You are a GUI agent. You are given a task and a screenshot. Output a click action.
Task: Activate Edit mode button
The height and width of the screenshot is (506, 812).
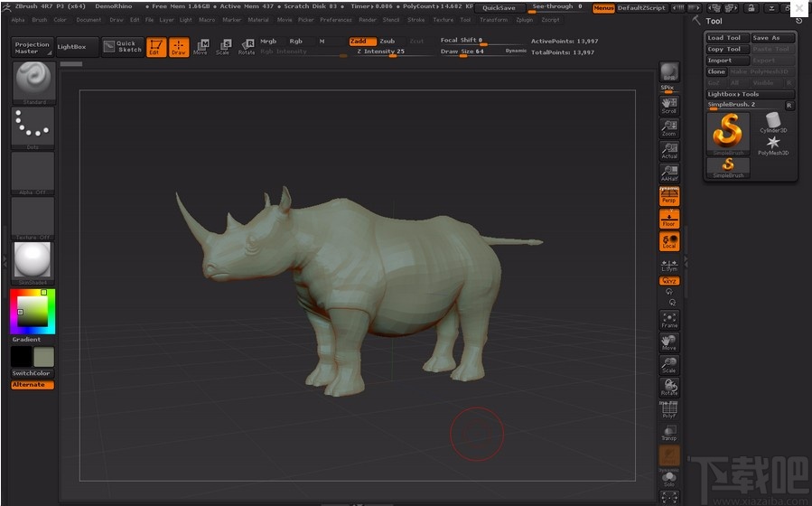(x=156, y=47)
